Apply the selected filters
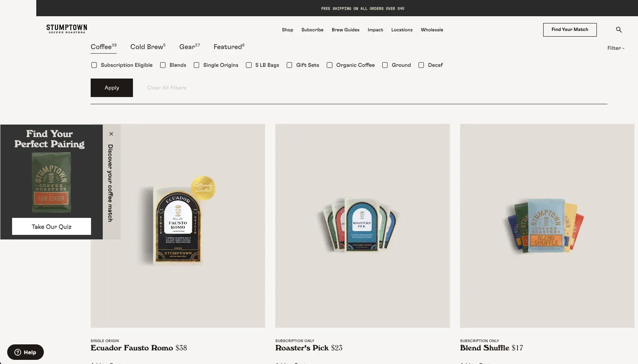This screenshot has width=638, height=364. [112, 88]
